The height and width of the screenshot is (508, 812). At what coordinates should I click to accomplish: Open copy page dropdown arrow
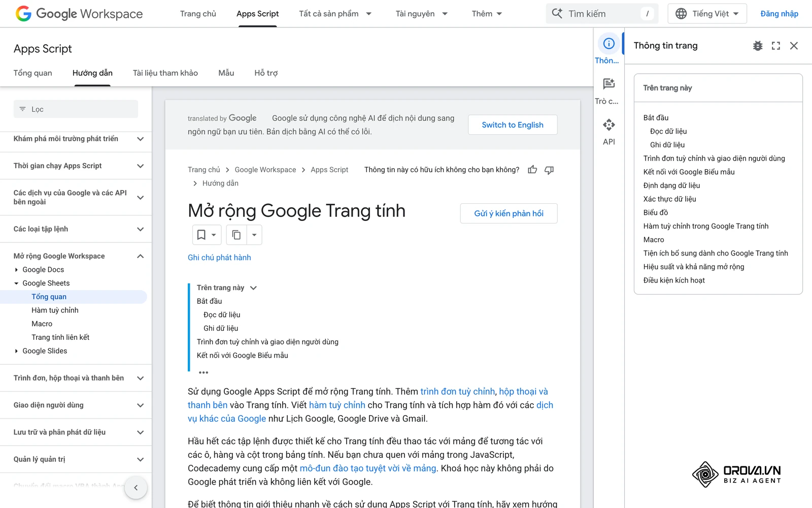click(x=254, y=235)
